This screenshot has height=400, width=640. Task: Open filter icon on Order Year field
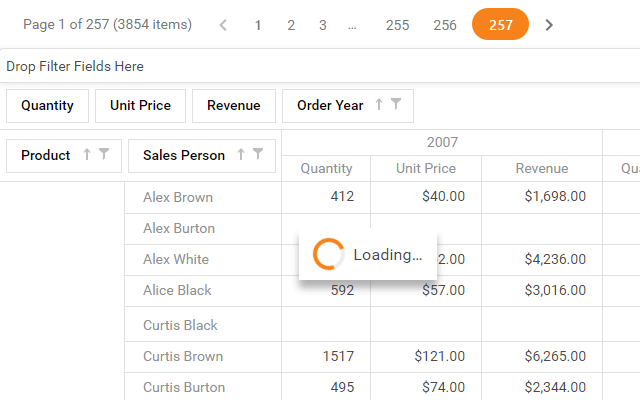point(396,105)
